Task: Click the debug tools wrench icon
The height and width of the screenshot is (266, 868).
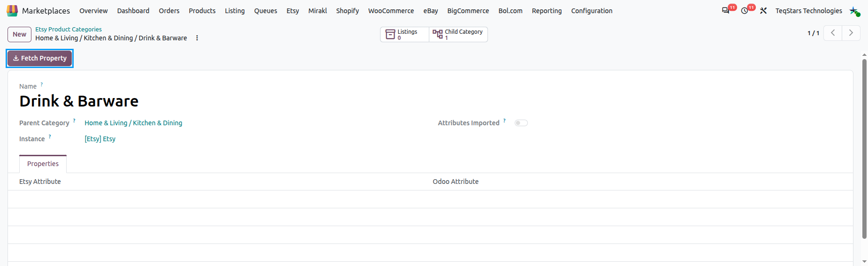Action: point(763,10)
